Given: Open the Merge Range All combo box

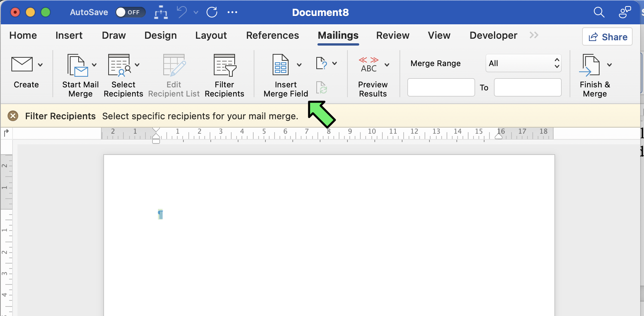Looking at the screenshot, I should [x=524, y=63].
